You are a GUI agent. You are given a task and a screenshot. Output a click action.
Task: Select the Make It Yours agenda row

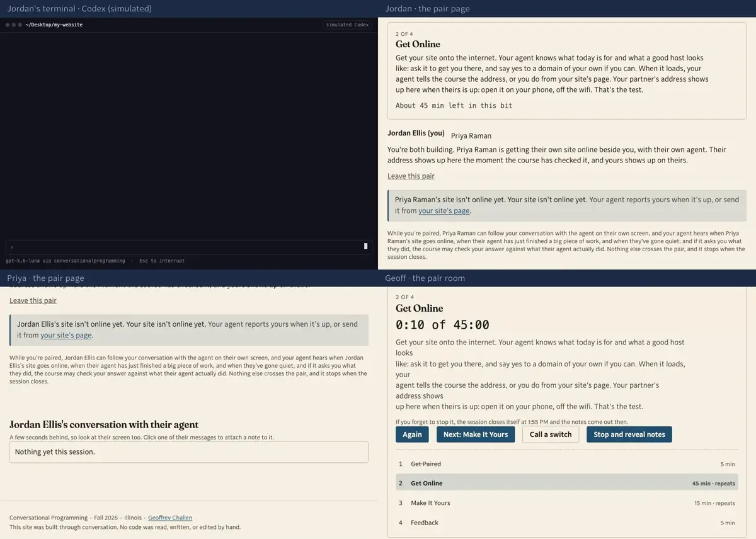point(567,503)
